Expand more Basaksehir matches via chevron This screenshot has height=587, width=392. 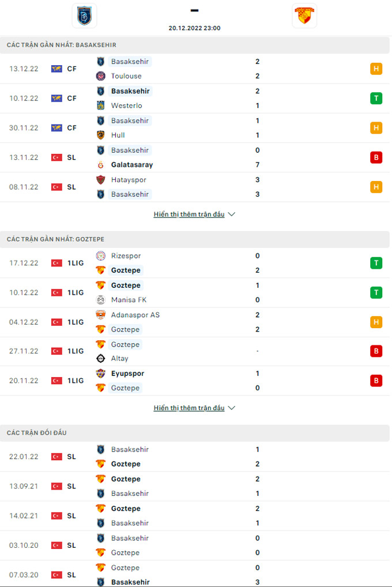232,214
